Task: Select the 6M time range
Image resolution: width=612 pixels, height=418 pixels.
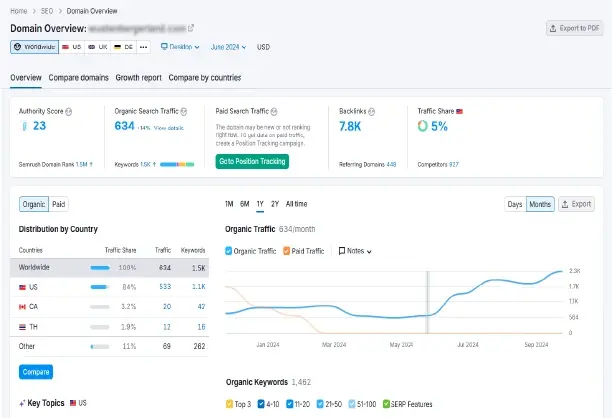Action: point(245,204)
